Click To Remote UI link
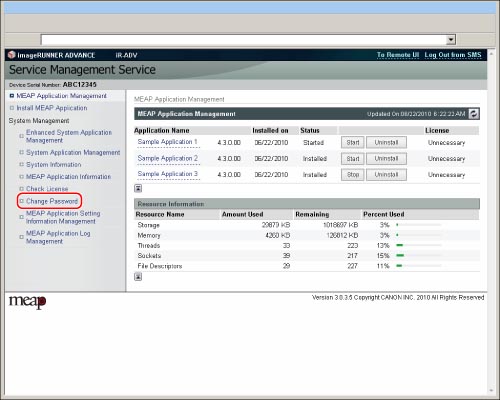500x400 pixels. pos(398,55)
